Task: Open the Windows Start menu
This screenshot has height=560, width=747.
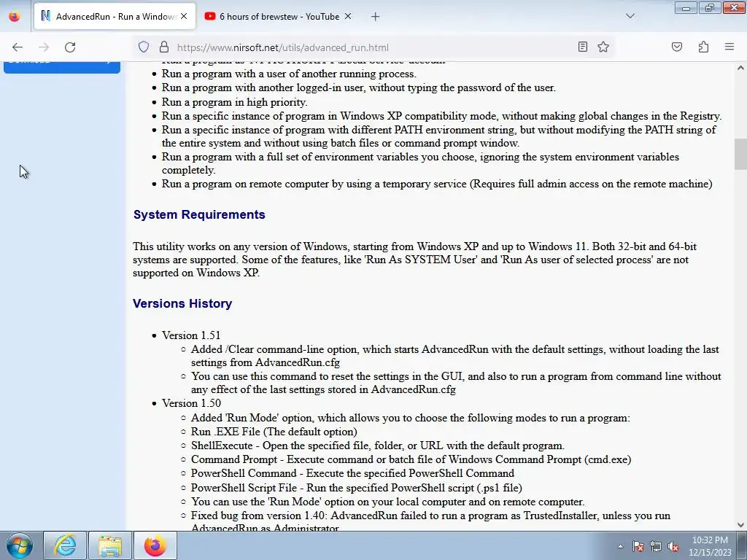Action: (20, 545)
